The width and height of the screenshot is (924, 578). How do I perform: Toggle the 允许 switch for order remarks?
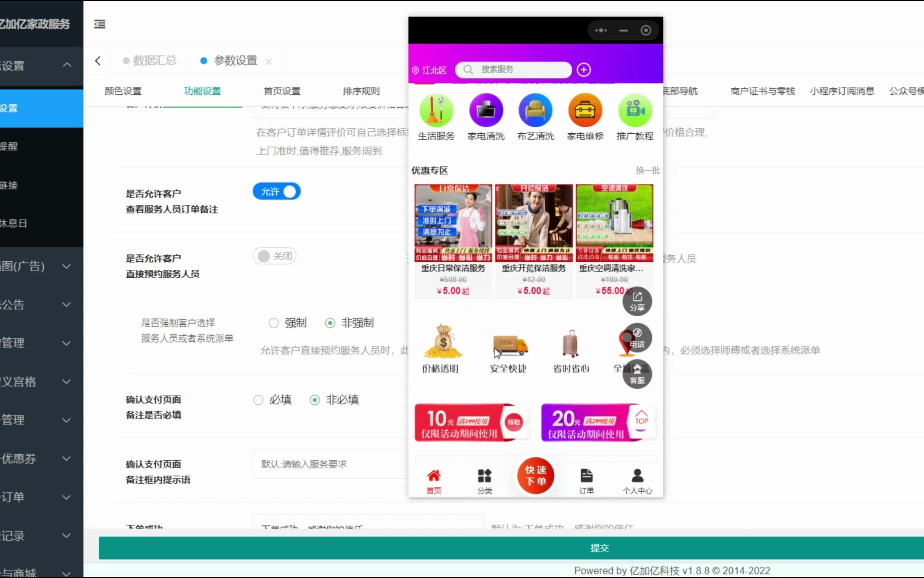point(276,191)
